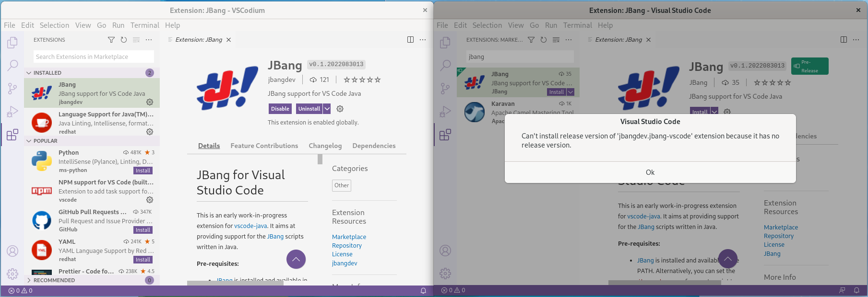
Task: Install the YAML extension
Action: (143, 260)
